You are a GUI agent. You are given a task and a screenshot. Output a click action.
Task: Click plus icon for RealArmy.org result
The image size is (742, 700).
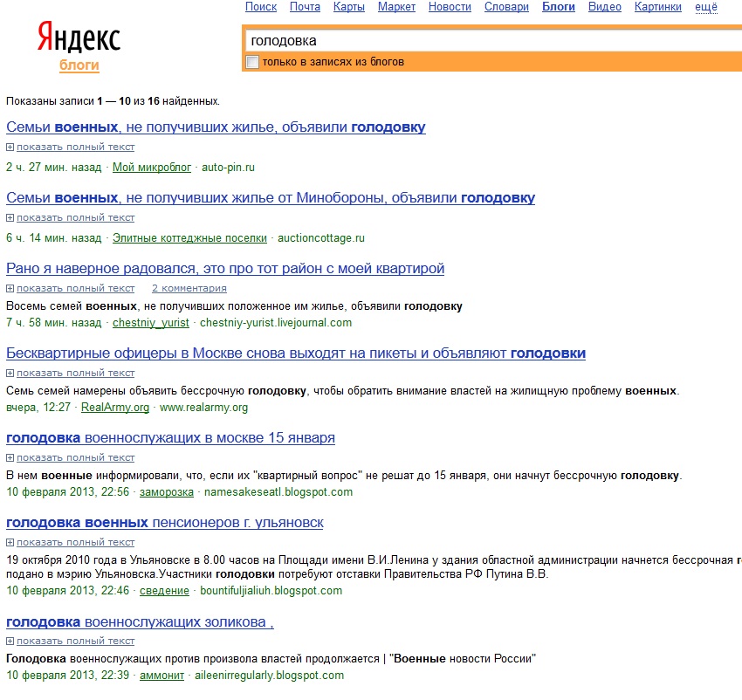(10, 373)
